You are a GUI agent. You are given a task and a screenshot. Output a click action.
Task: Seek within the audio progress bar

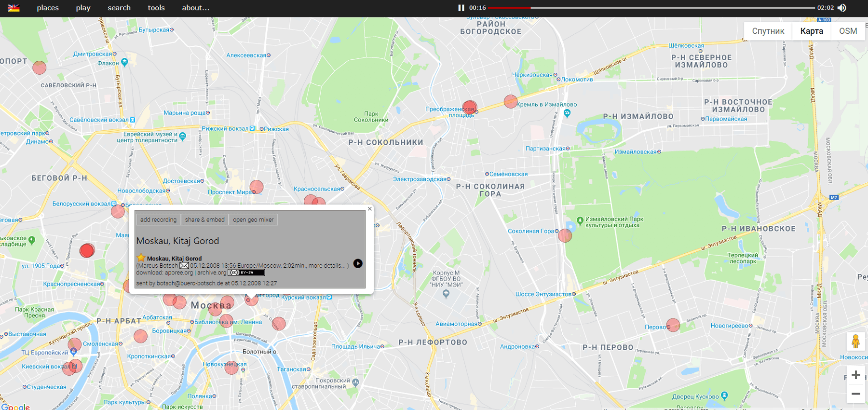coord(651,8)
